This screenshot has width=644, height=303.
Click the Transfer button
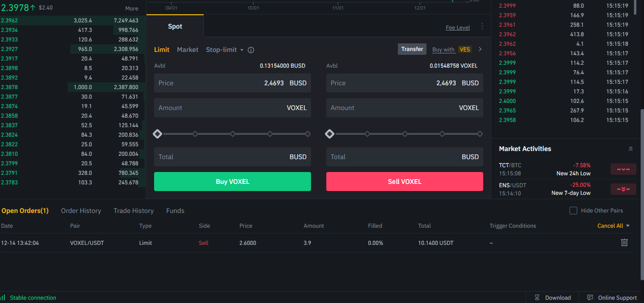coord(412,49)
